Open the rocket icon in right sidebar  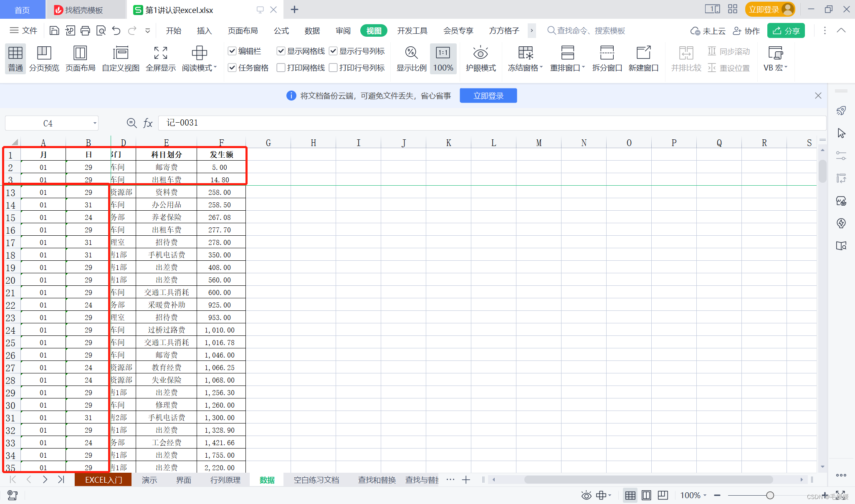click(841, 111)
